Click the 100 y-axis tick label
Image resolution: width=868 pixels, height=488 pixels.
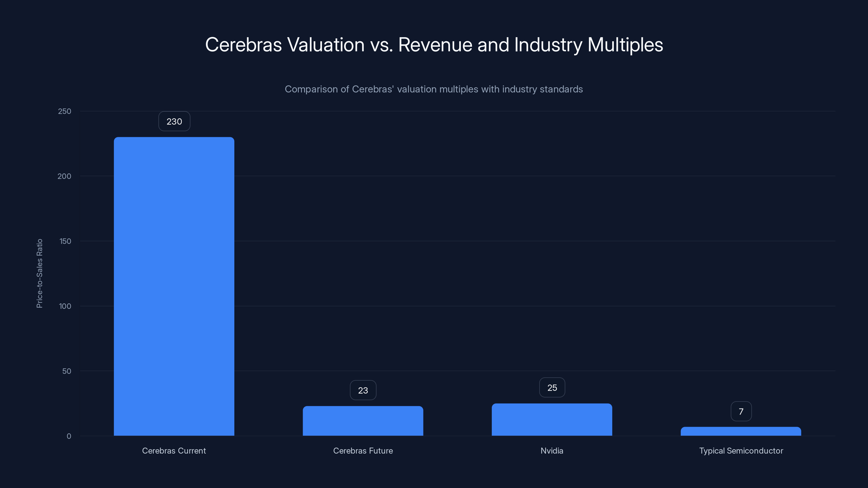65,306
